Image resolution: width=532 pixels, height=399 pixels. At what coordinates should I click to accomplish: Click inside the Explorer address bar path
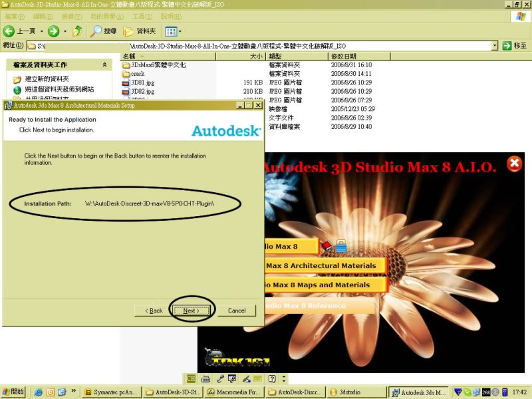coord(259,46)
